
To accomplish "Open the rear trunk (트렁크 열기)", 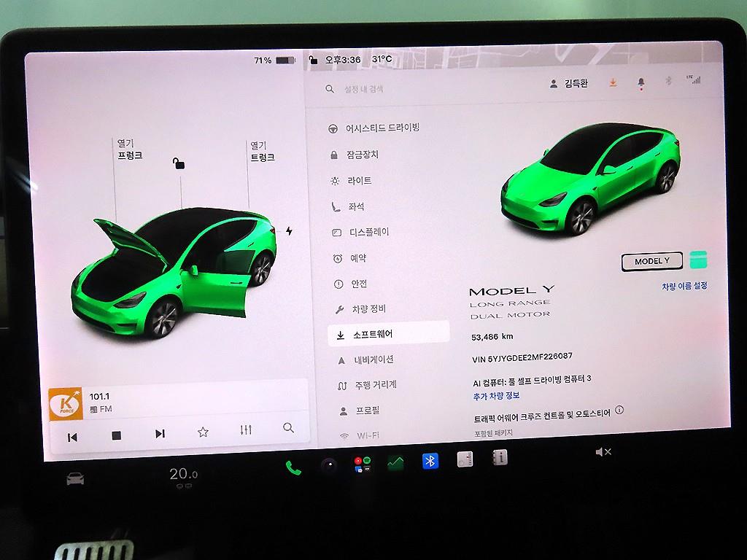I will [x=262, y=152].
